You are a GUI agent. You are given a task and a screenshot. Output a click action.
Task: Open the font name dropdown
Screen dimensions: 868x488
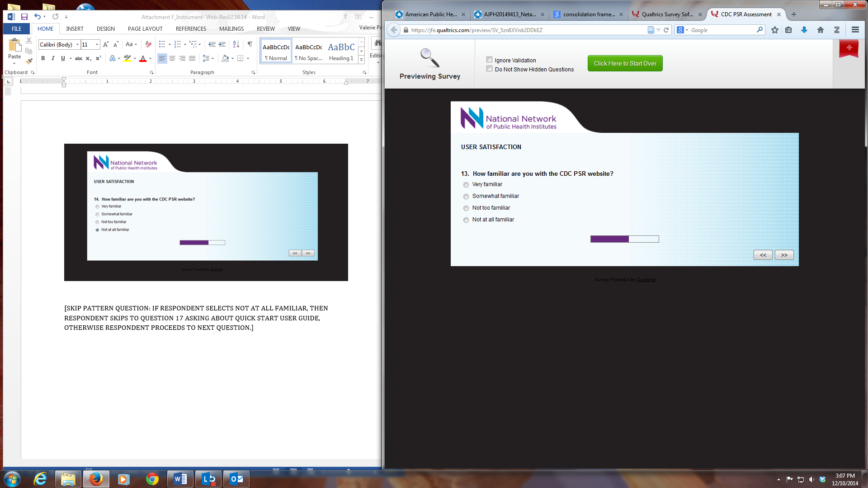pos(77,44)
